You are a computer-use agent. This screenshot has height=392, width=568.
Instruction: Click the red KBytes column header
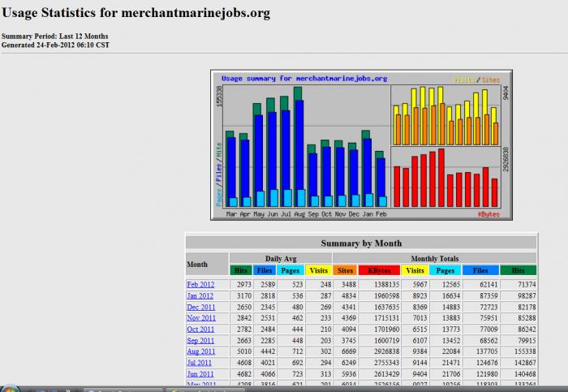pyautogui.click(x=379, y=270)
